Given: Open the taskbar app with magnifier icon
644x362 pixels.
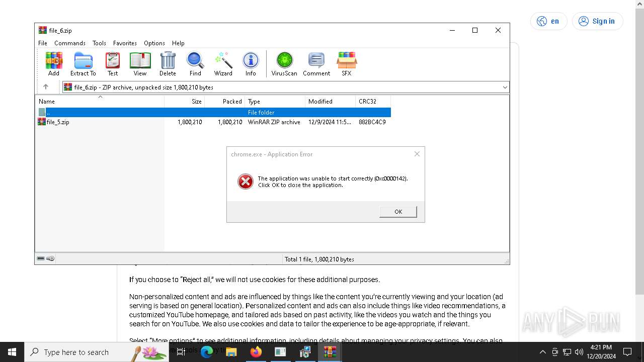Looking at the screenshot, I should pyautogui.click(x=305, y=352).
